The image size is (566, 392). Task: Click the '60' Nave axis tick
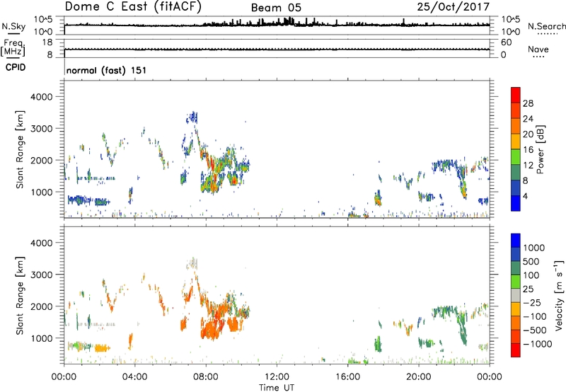[x=506, y=42]
